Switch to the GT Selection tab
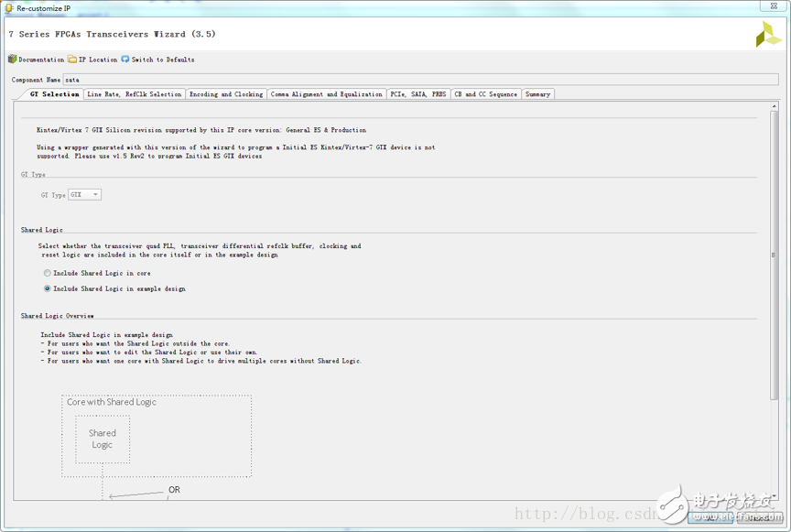The height and width of the screenshot is (532, 791). coord(54,94)
